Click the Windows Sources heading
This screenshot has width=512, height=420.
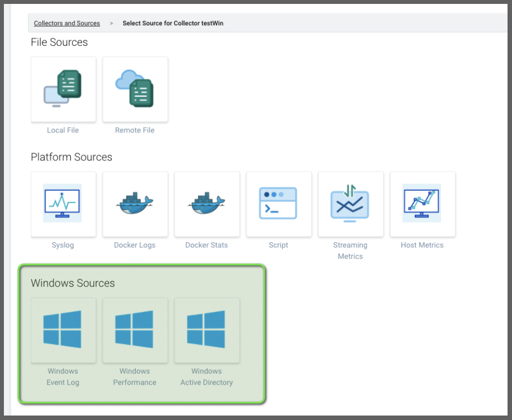(73, 283)
